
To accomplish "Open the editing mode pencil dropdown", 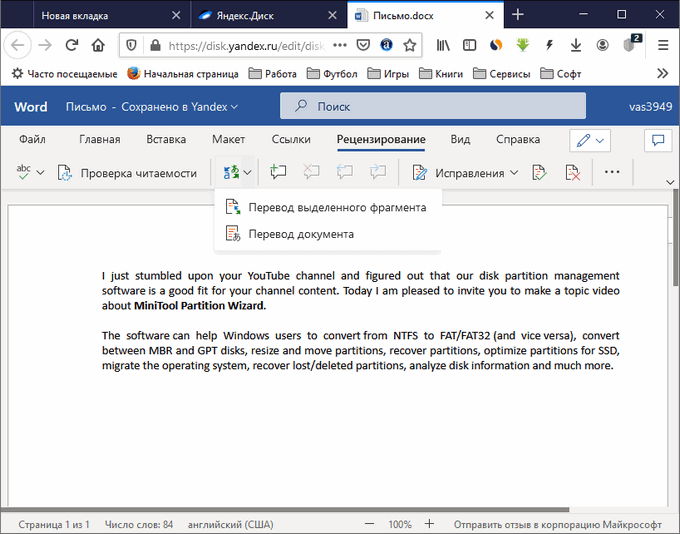I will coord(590,140).
